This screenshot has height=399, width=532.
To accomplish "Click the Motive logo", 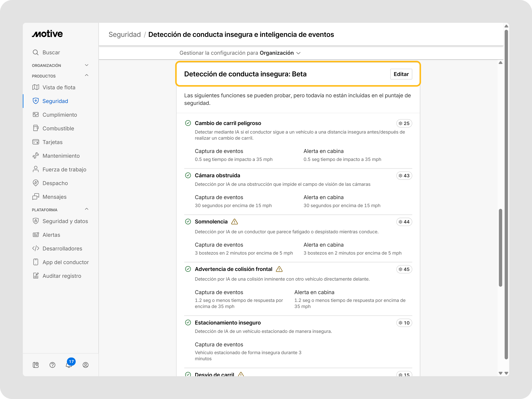I will [x=47, y=34].
